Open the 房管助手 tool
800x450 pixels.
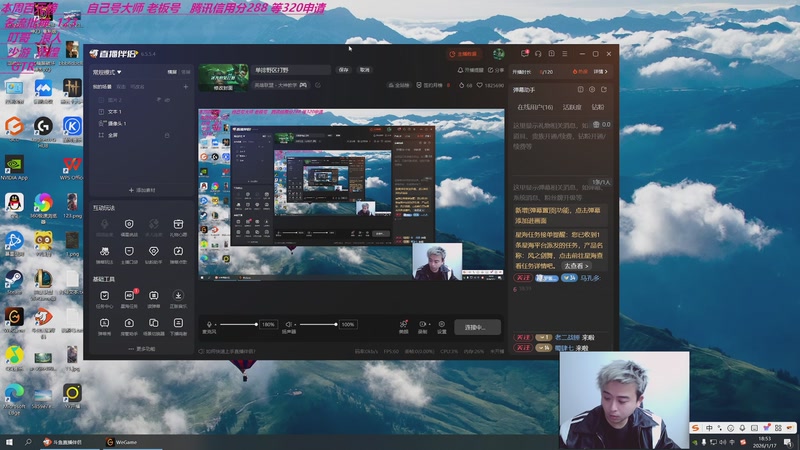click(x=129, y=327)
